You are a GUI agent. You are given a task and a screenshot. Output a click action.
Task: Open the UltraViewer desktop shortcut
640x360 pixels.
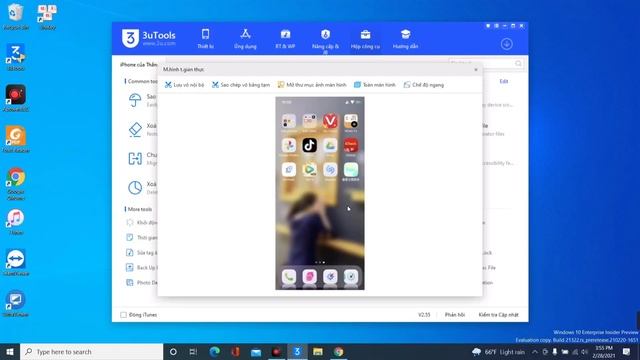coord(16,303)
